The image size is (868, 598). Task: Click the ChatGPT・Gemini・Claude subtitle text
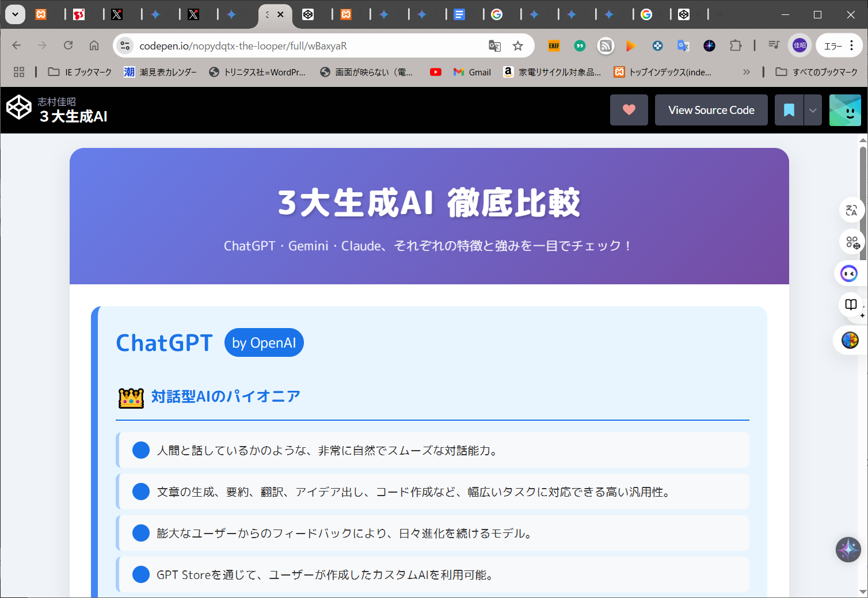click(429, 246)
